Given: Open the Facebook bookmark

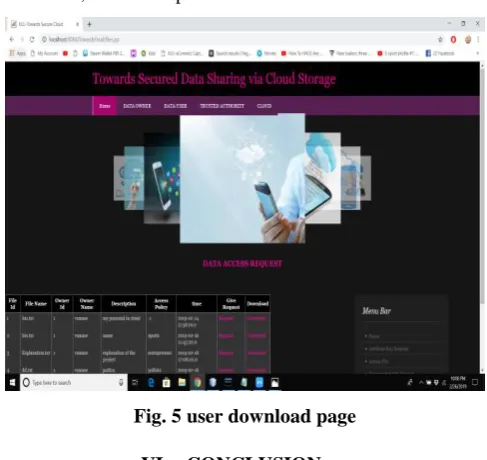Looking at the screenshot, I should [440, 53].
